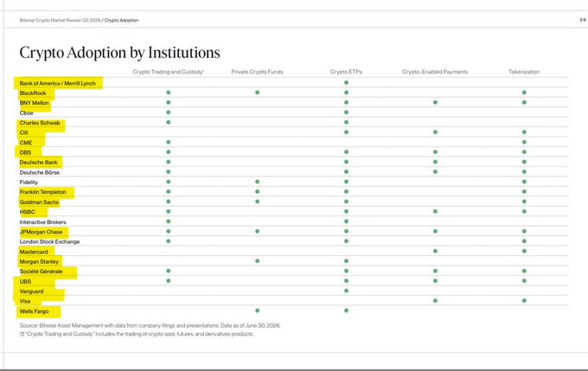Click the 'Interactive Brokers' row label
This screenshot has height=371, width=588.
point(42,222)
